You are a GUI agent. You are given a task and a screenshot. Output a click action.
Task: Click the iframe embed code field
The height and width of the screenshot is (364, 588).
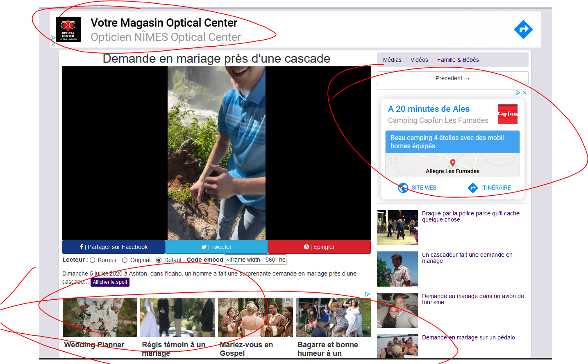[x=256, y=260]
